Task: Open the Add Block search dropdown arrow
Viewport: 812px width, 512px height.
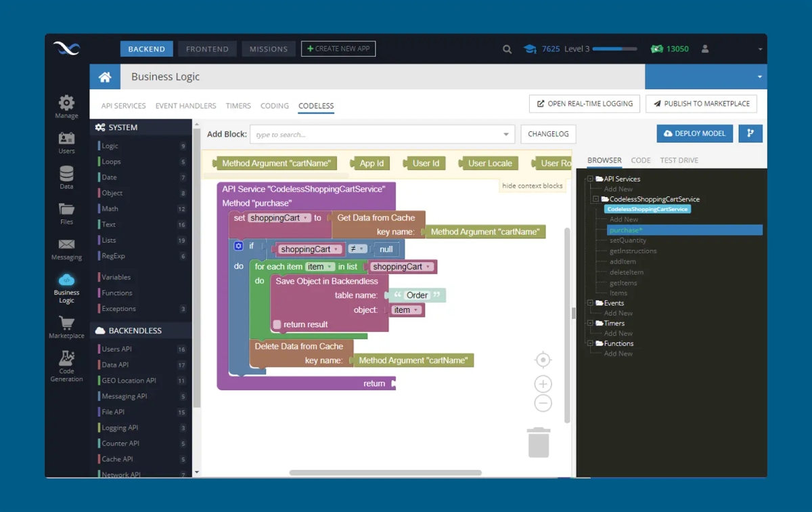Action: tap(506, 134)
